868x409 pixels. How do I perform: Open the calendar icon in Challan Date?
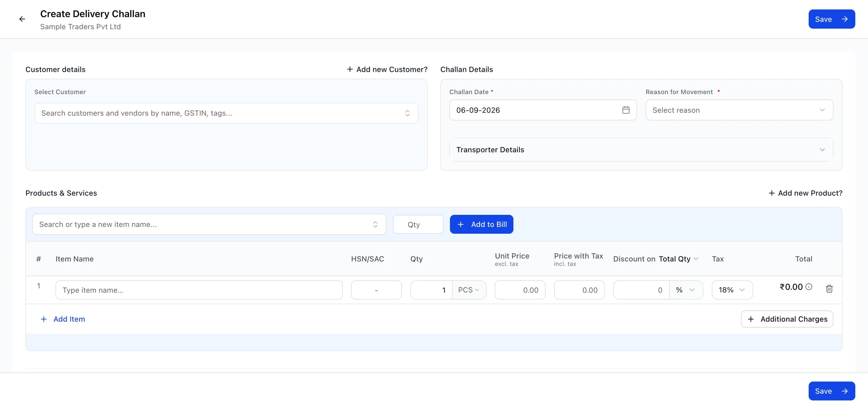pyautogui.click(x=626, y=110)
